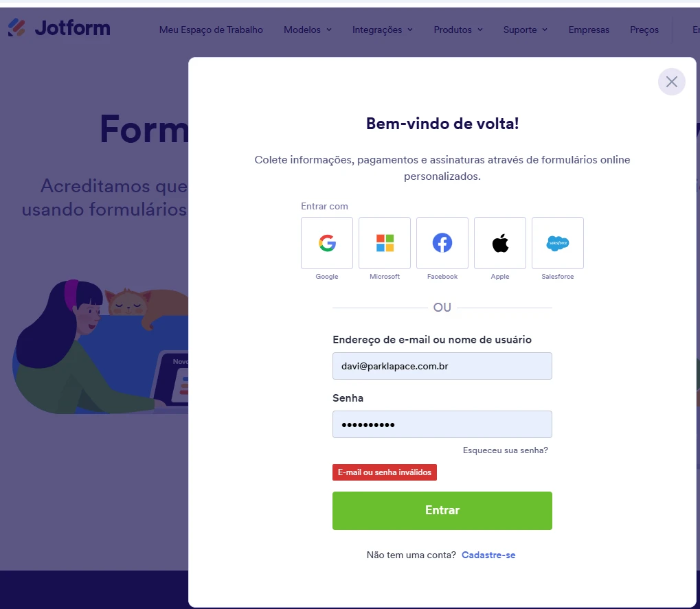700x609 pixels.
Task: Open the Modelos dropdown
Action: point(307,30)
